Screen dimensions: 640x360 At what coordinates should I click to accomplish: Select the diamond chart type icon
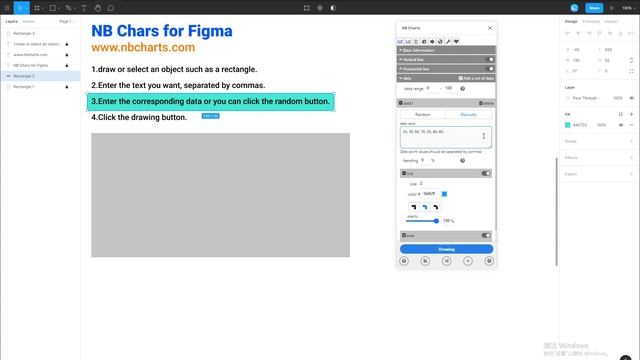click(432, 42)
